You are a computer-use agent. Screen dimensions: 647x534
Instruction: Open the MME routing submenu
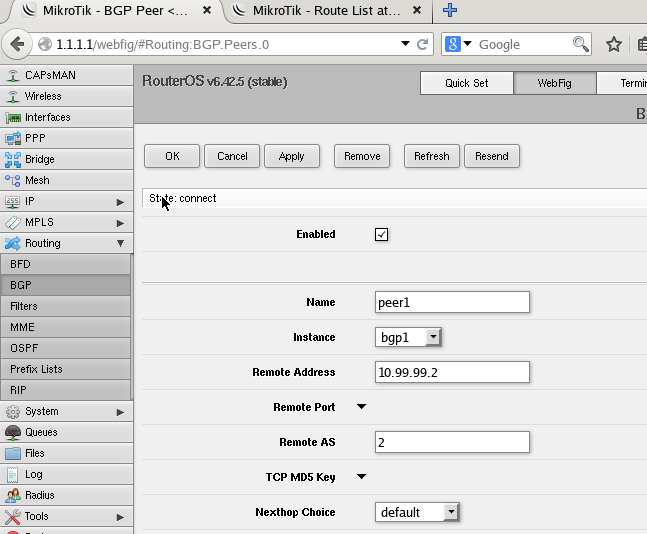[x=65, y=327]
